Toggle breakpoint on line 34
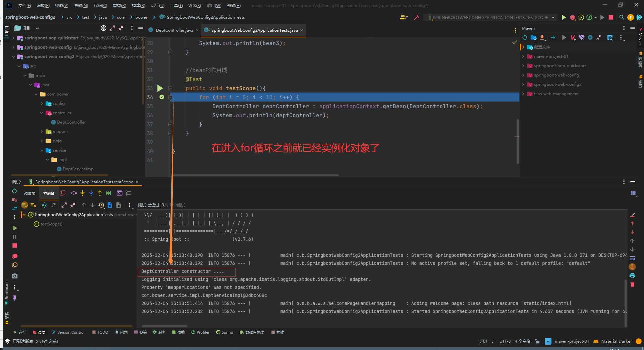This screenshot has width=644, height=350. 162,97
